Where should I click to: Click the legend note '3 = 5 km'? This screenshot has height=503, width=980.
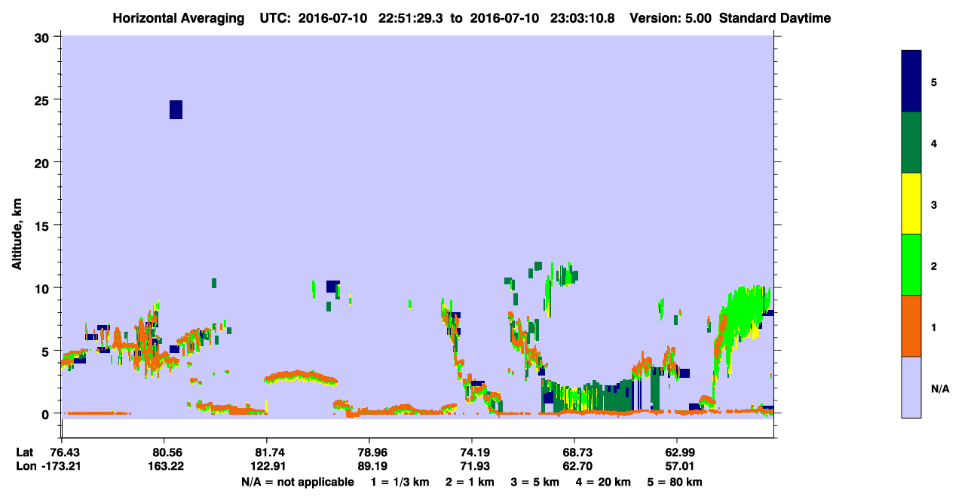point(537,482)
